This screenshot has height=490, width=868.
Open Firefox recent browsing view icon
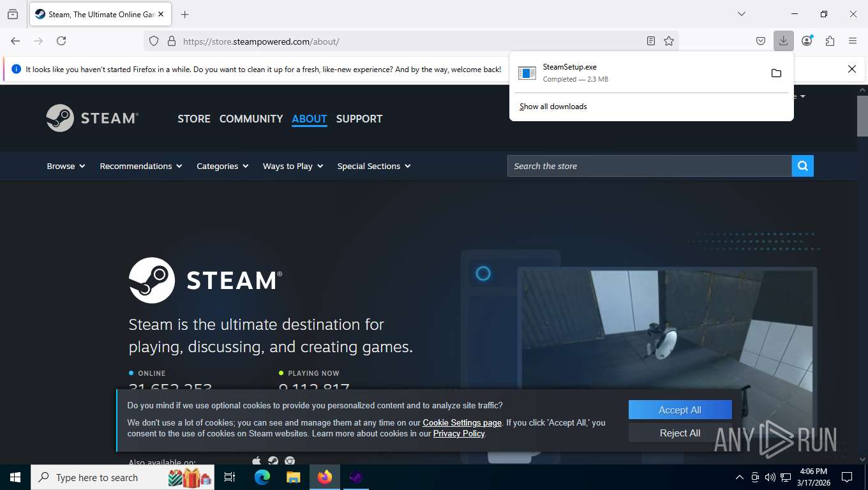click(13, 14)
